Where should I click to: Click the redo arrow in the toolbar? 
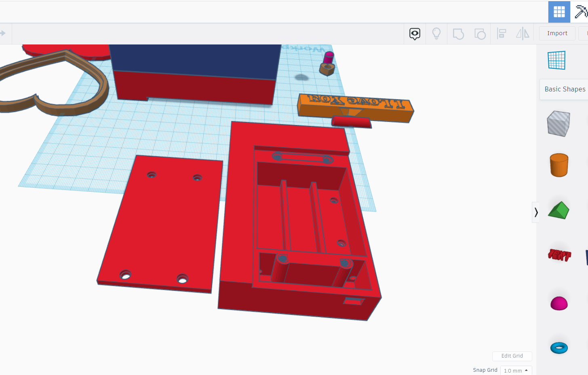3,33
